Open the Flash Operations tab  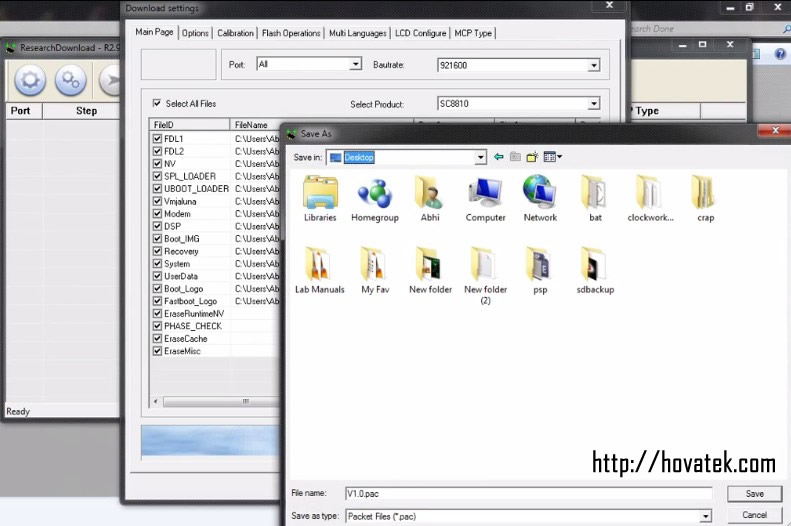click(291, 33)
